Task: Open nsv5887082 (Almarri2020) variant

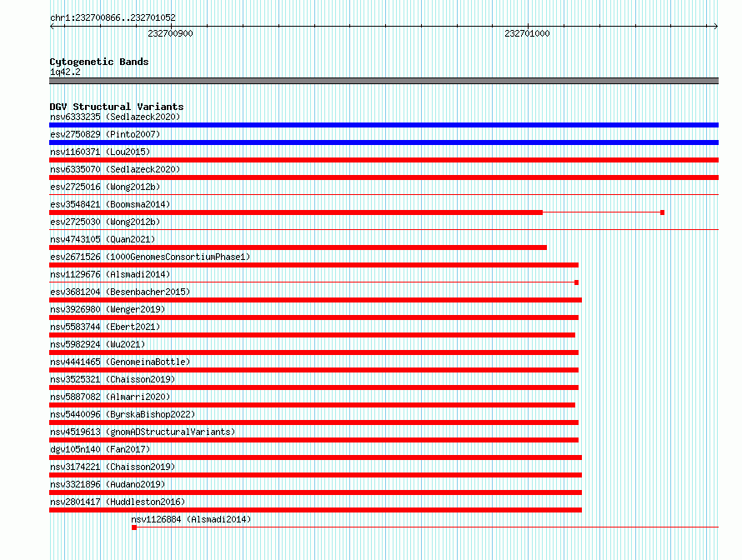Action: pyautogui.click(x=110, y=397)
